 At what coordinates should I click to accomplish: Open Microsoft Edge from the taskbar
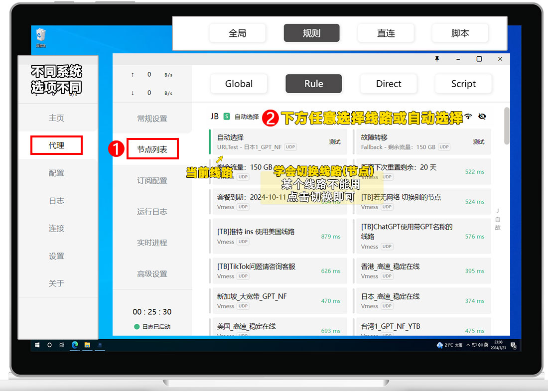(75, 345)
